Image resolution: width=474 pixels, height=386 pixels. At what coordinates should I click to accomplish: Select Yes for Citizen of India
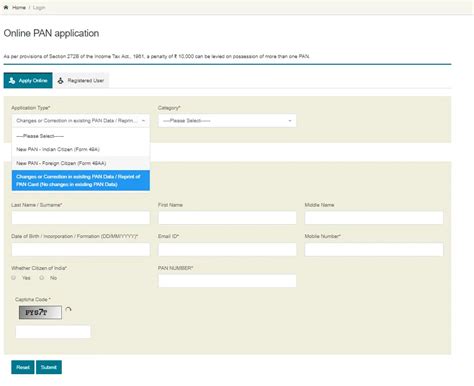click(14, 278)
